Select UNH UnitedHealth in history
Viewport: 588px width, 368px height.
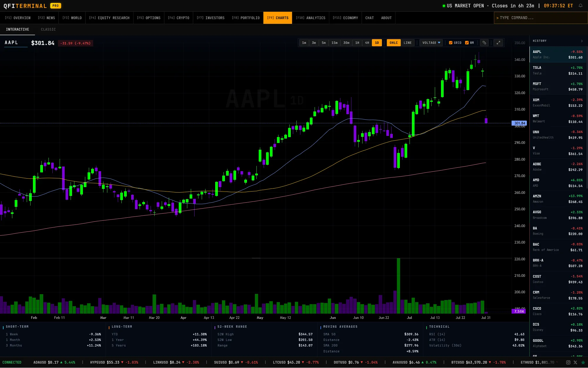pyautogui.click(x=558, y=135)
